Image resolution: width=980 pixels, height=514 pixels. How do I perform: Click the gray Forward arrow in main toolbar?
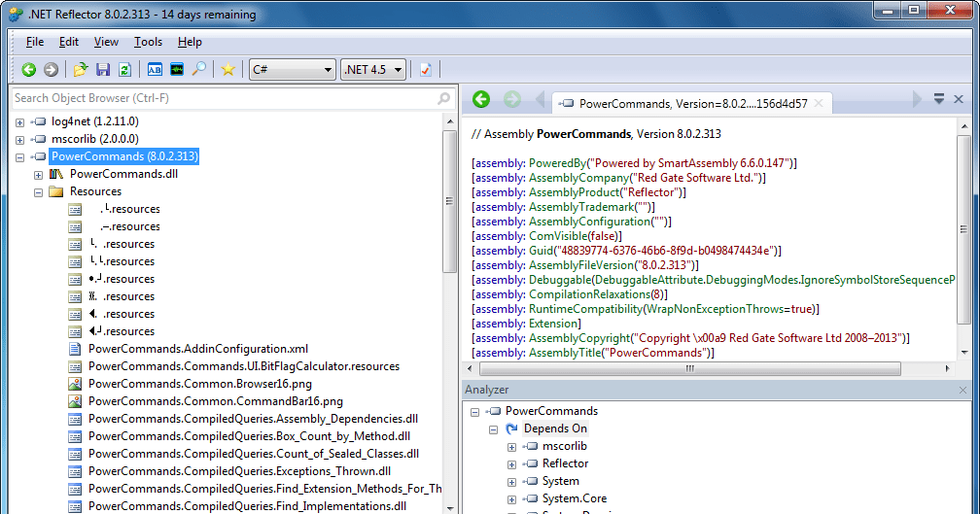(x=51, y=69)
